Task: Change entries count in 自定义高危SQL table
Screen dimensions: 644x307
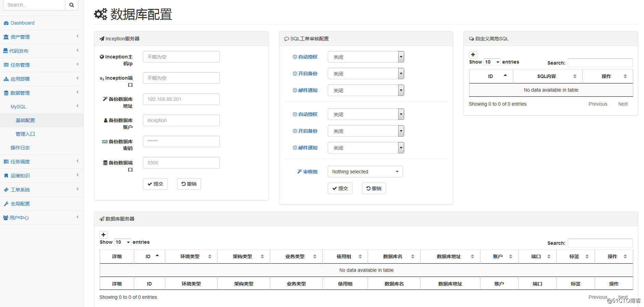Action: coord(492,62)
